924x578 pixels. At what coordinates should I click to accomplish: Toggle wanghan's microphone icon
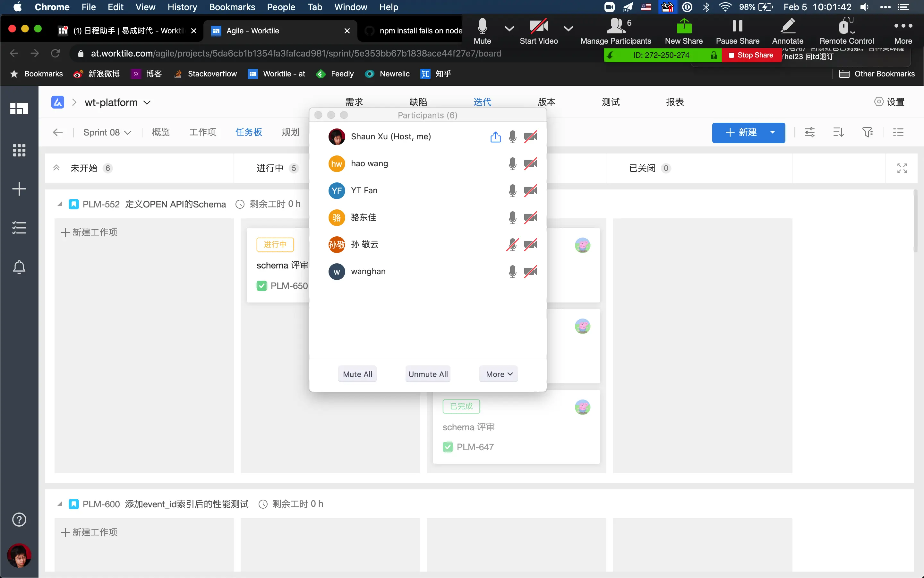pos(512,271)
